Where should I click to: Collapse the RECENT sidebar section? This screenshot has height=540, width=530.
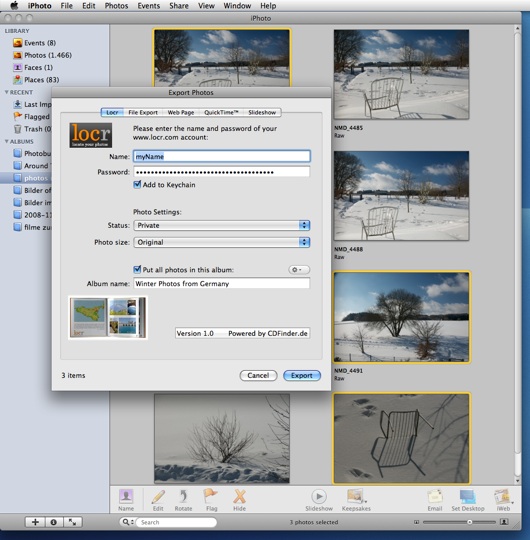coord(7,92)
